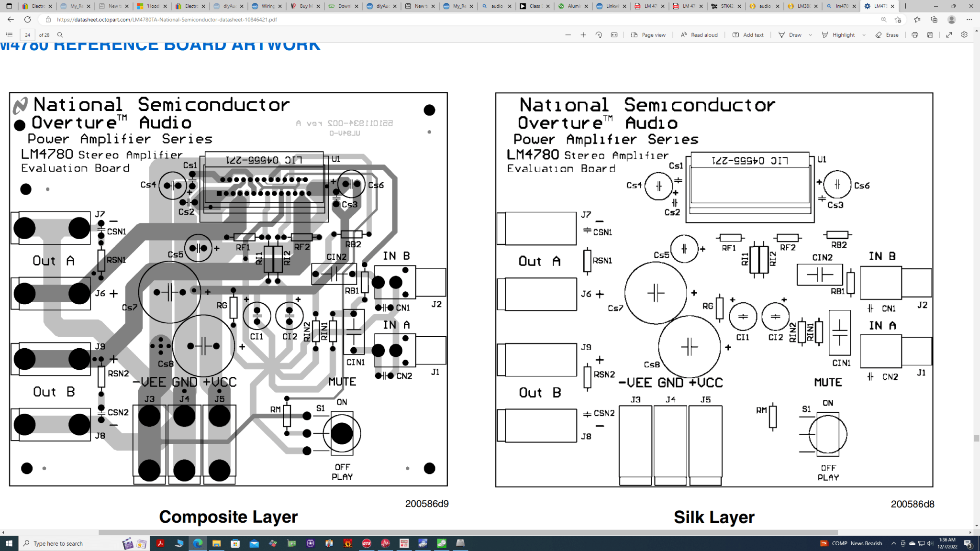Image resolution: width=980 pixels, height=551 pixels.
Task: Start Read aloud
Action: 699,35
